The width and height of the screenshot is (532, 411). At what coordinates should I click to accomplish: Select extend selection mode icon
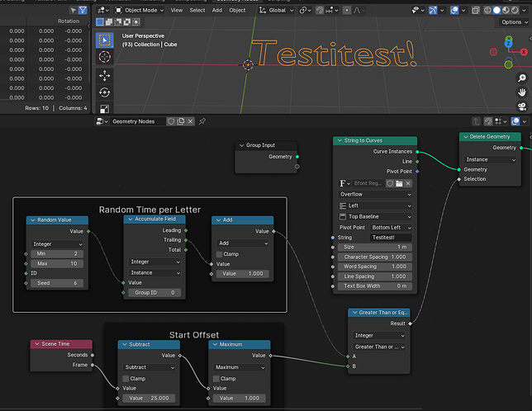coord(109,22)
